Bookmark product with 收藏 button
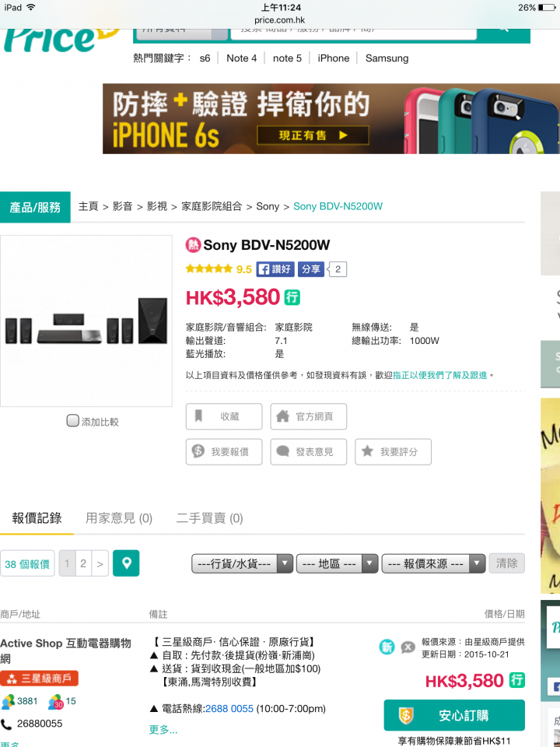Screen dimensions: 560x747 (x=224, y=416)
